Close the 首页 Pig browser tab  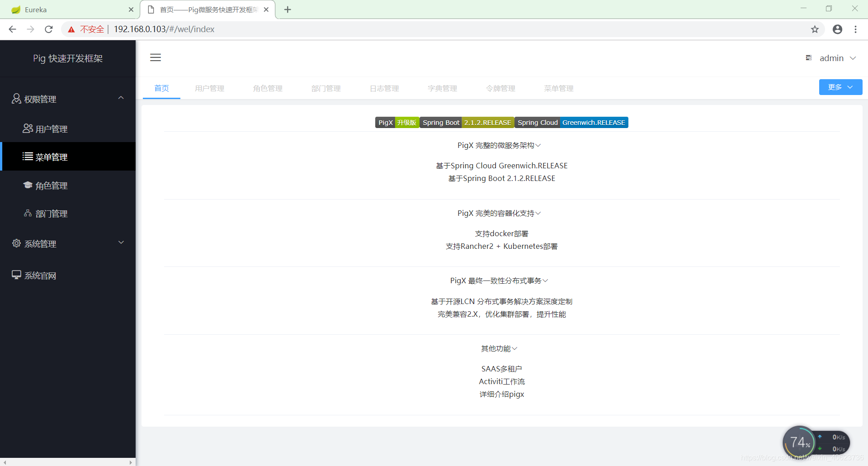tap(266, 10)
